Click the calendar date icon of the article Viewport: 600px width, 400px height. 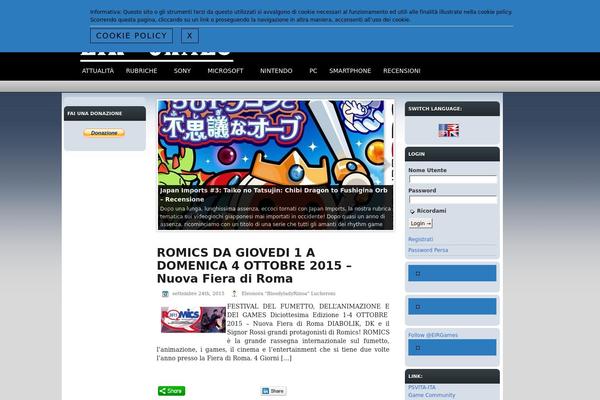[165, 294]
